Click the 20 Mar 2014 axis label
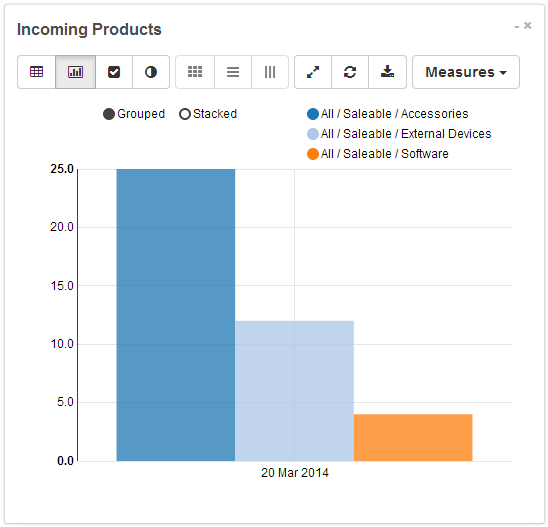The height and width of the screenshot is (527, 548). pyautogui.click(x=295, y=473)
